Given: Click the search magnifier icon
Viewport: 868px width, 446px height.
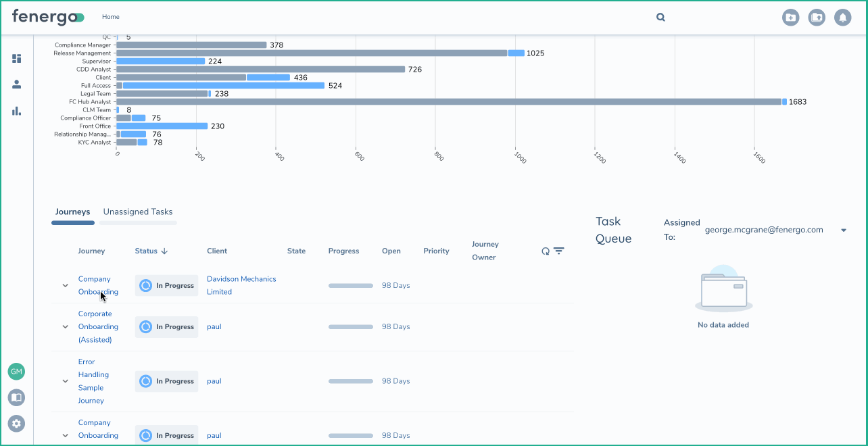Looking at the screenshot, I should 660,18.
